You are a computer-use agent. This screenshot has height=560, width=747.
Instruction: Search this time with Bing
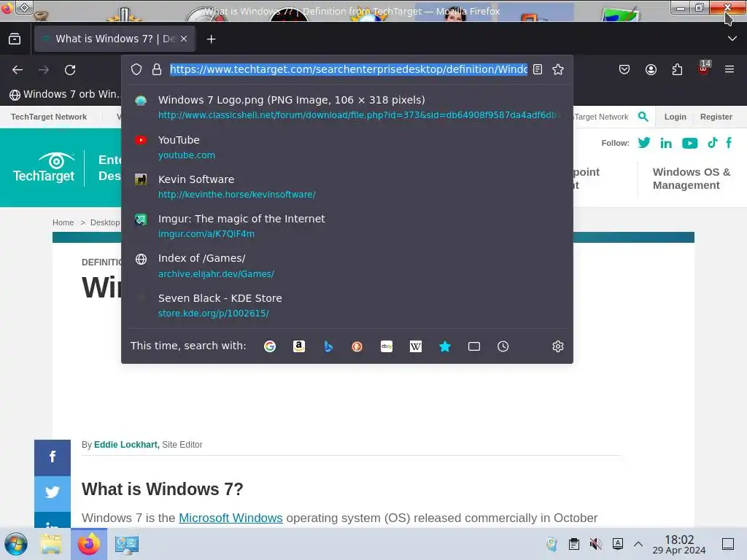coord(328,346)
